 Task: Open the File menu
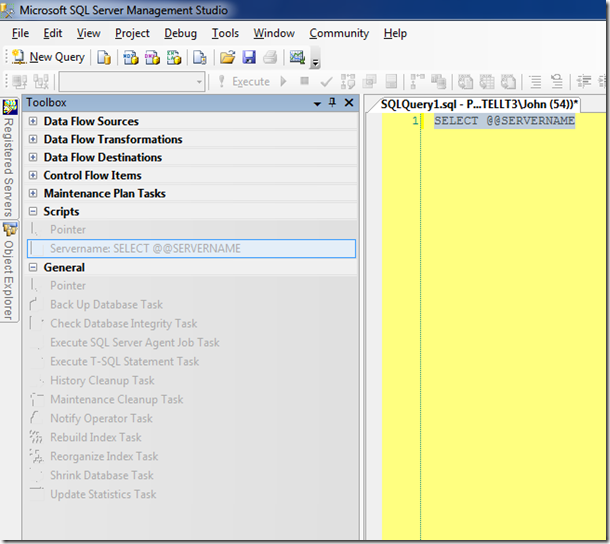(20, 33)
